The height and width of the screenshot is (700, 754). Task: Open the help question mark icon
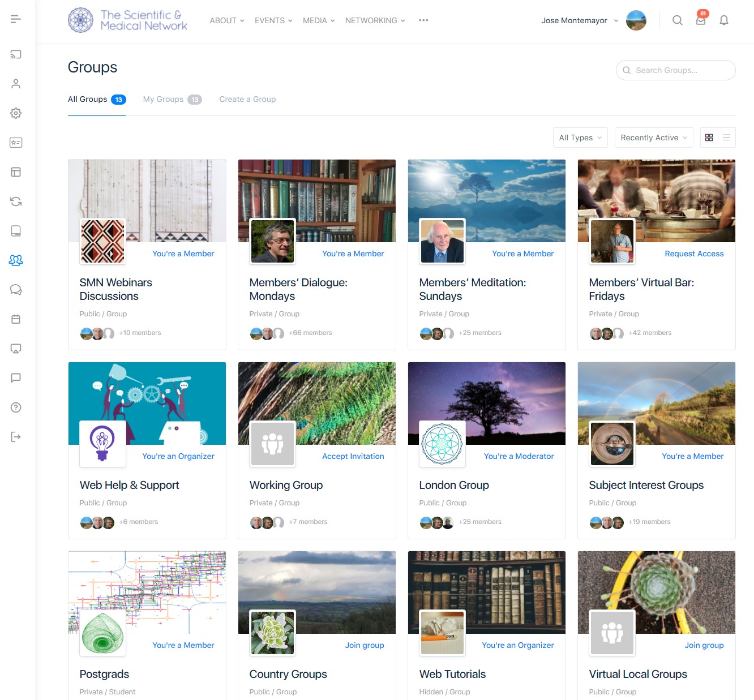(x=16, y=407)
